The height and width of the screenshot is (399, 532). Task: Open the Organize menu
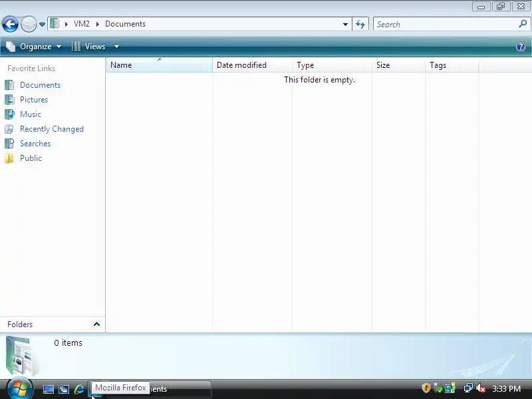(35, 47)
